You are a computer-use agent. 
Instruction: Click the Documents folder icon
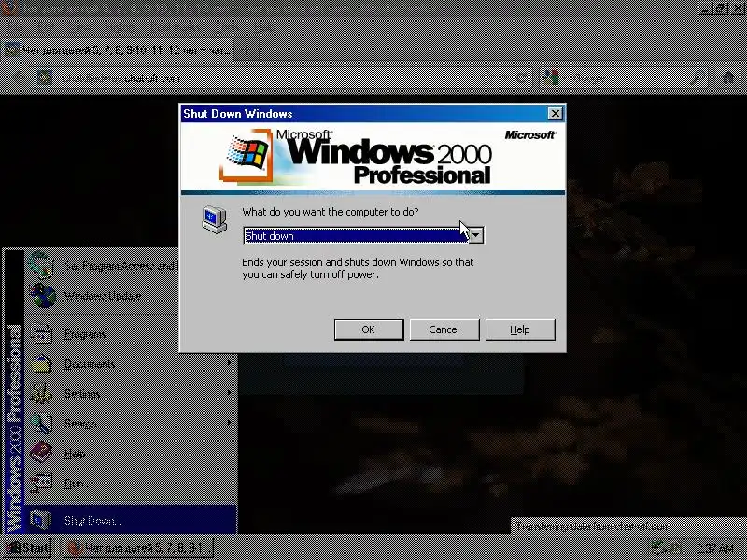[41, 363]
